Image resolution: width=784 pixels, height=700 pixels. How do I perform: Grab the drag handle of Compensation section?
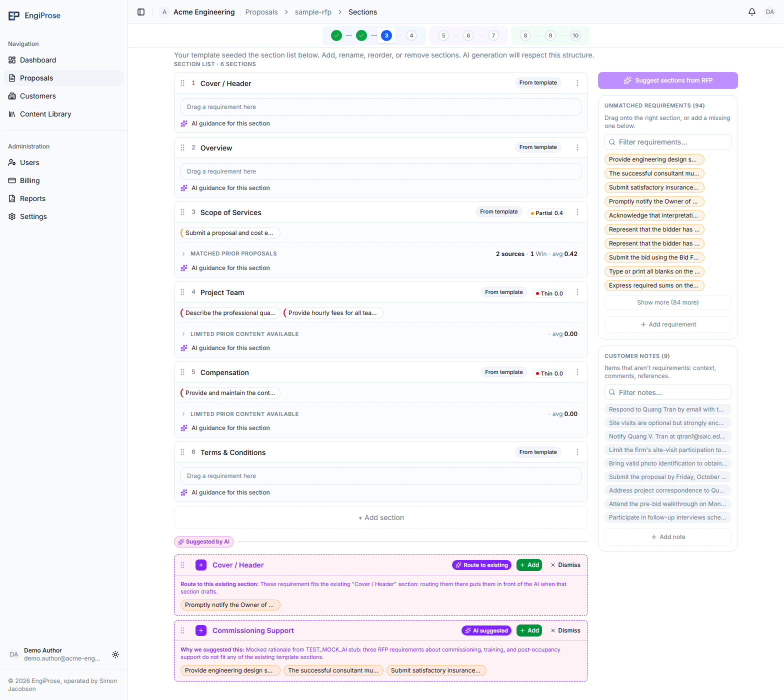click(182, 372)
